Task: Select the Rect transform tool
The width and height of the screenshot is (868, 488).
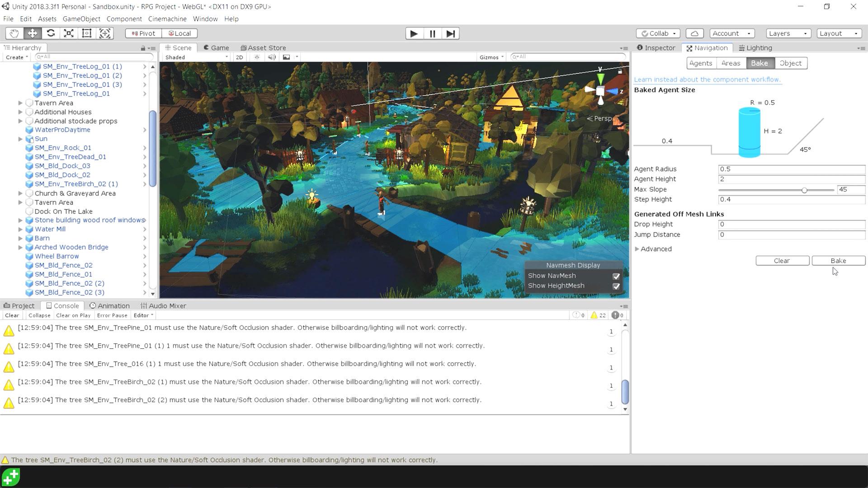Action: point(86,33)
